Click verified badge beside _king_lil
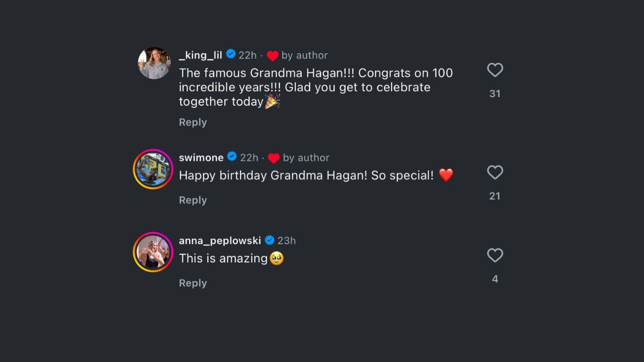Screen dimensions: 644x362 pos(231,54)
